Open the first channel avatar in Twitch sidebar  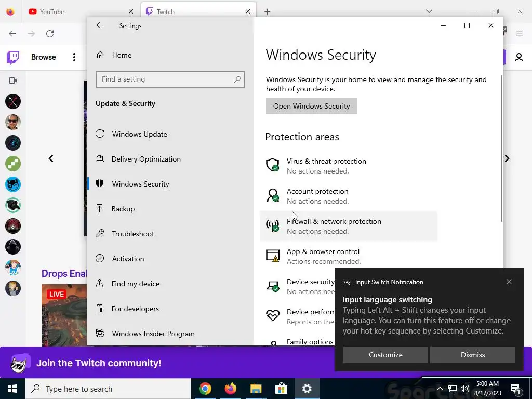pos(13,101)
